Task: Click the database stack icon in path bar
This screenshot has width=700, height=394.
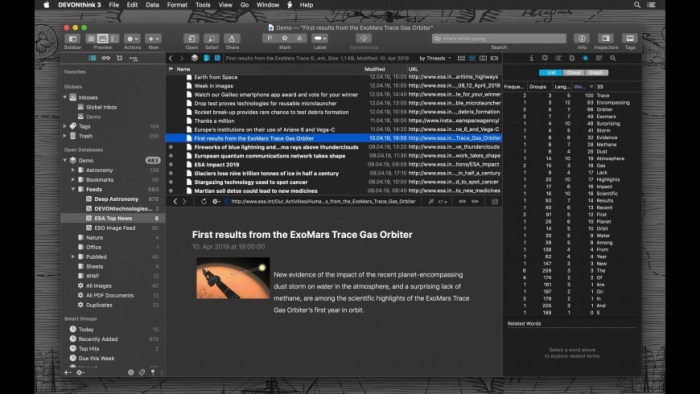Action: coord(194,58)
